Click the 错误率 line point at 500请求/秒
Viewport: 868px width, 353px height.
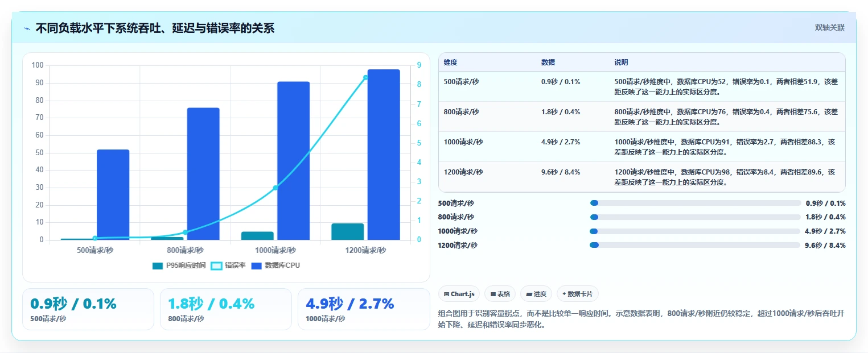point(95,238)
